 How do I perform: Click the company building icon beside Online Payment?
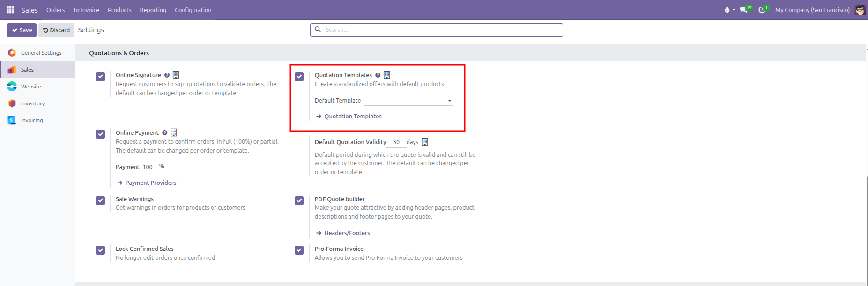coord(174,132)
